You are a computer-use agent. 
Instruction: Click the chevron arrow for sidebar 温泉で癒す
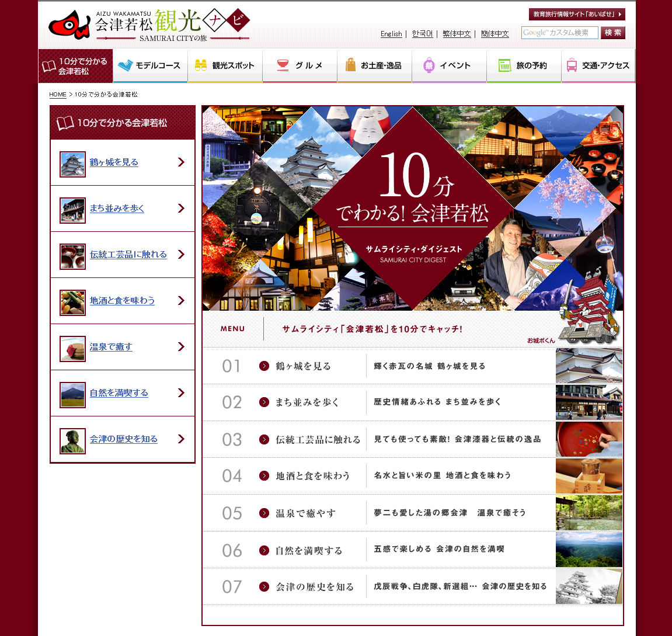(182, 347)
